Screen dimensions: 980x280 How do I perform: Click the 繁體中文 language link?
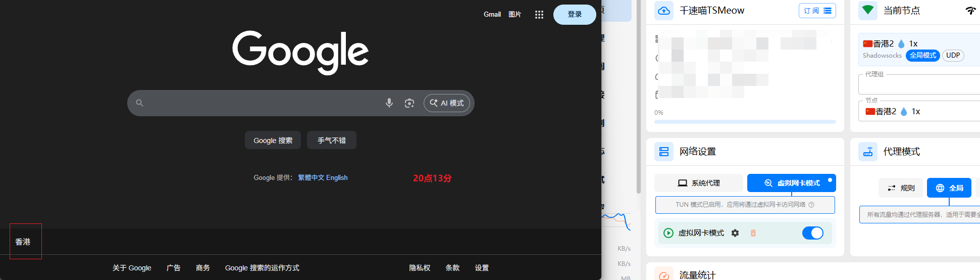tap(311, 178)
